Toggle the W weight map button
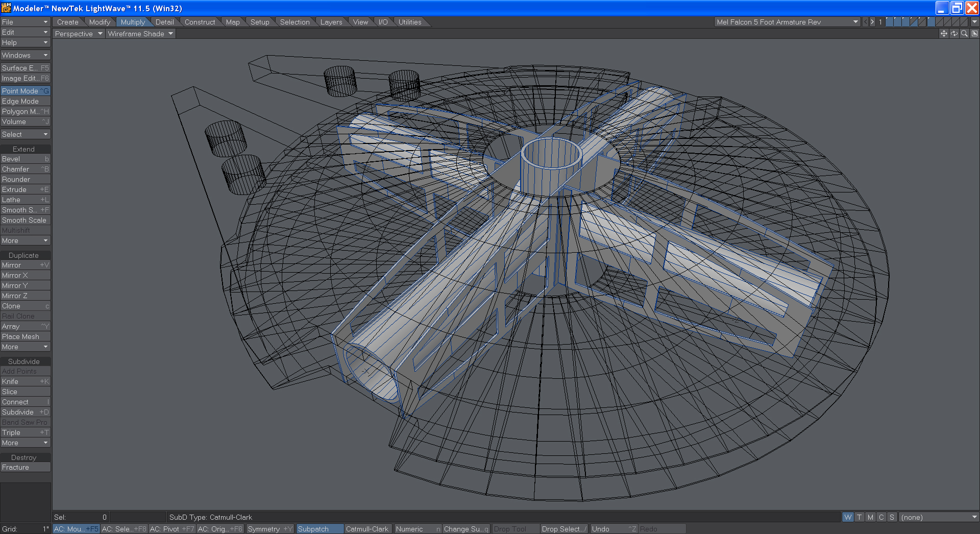This screenshot has height=534, width=980. [x=848, y=517]
